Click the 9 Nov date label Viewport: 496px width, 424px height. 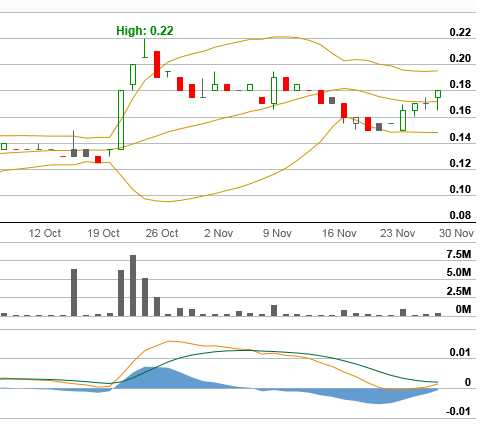tap(277, 233)
